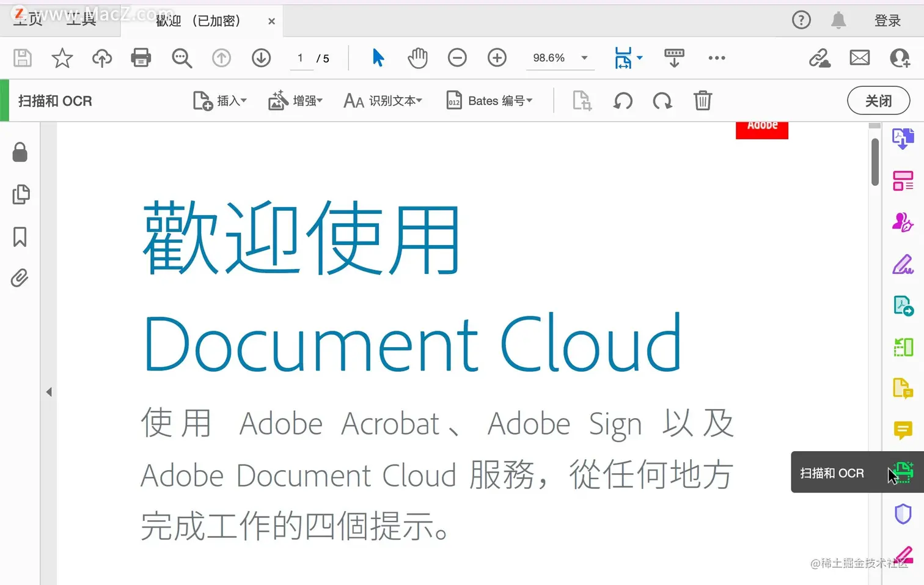924x585 pixels.
Task: Click the 关闭 button
Action: pyautogui.click(x=878, y=101)
